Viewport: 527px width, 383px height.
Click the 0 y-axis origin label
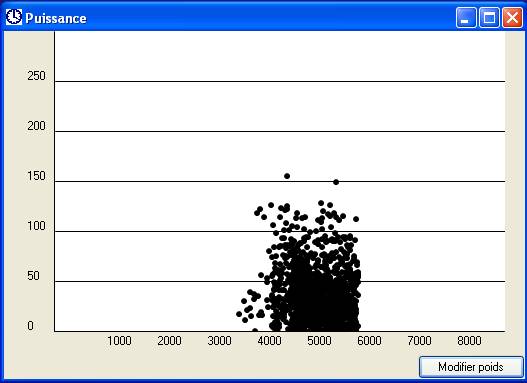[x=30, y=326]
